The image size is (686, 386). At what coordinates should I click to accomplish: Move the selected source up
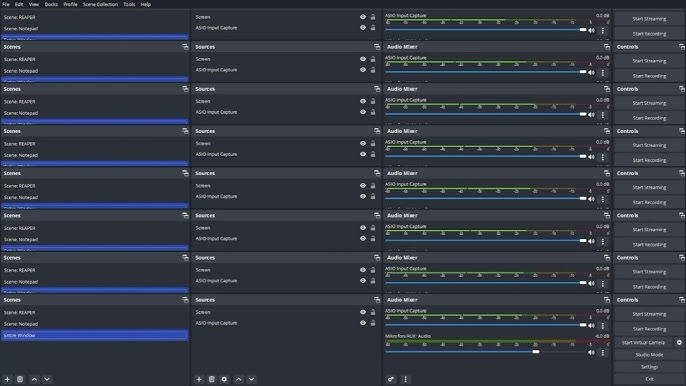pyautogui.click(x=238, y=379)
